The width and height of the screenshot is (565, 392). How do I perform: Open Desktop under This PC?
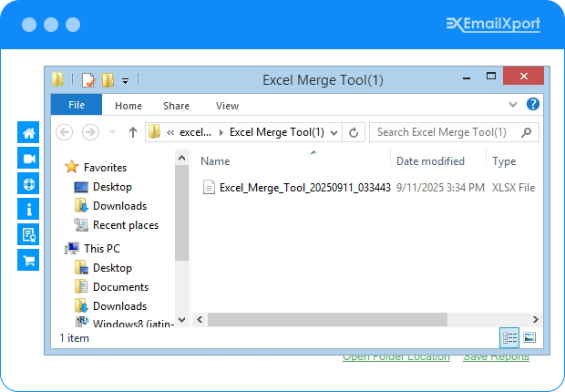pyautogui.click(x=112, y=268)
